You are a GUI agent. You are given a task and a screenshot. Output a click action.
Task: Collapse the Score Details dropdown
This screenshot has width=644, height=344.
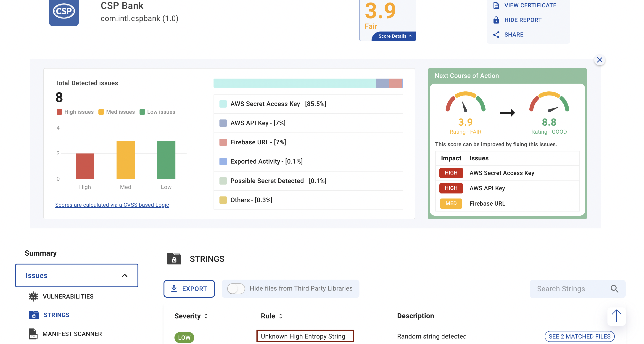pyautogui.click(x=394, y=36)
